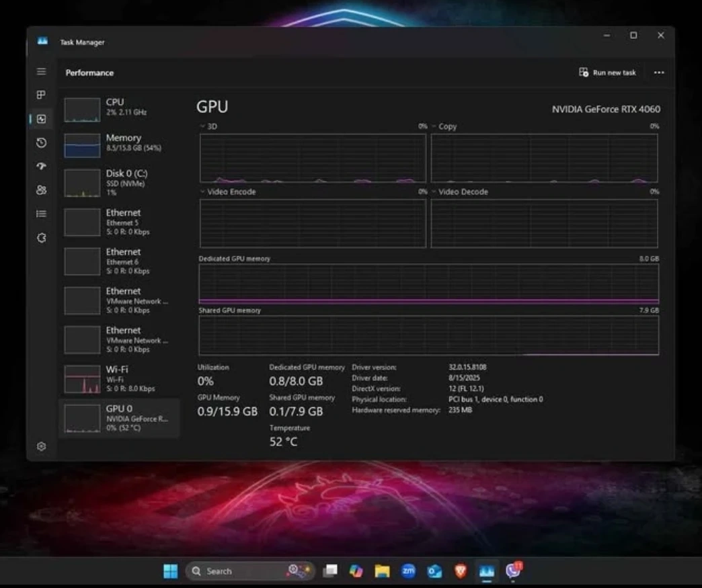This screenshot has height=588, width=702.
Task: Open the three-dot more options menu
Action: point(659,73)
